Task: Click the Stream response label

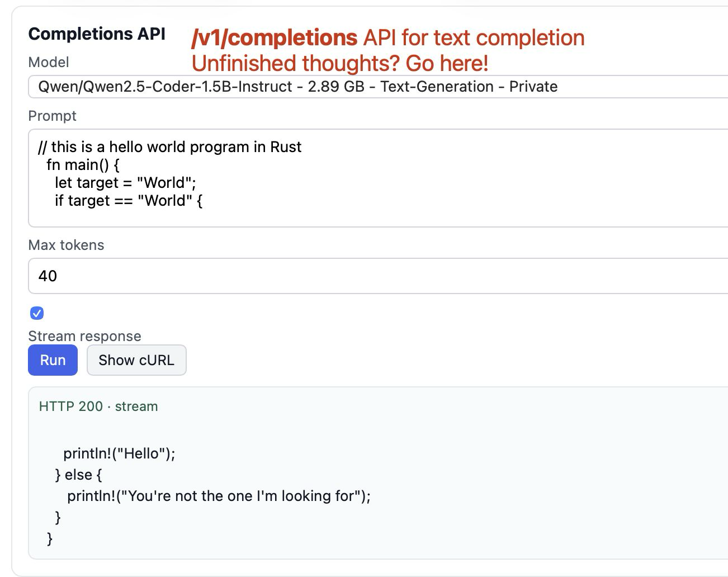Action: [x=84, y=336]
